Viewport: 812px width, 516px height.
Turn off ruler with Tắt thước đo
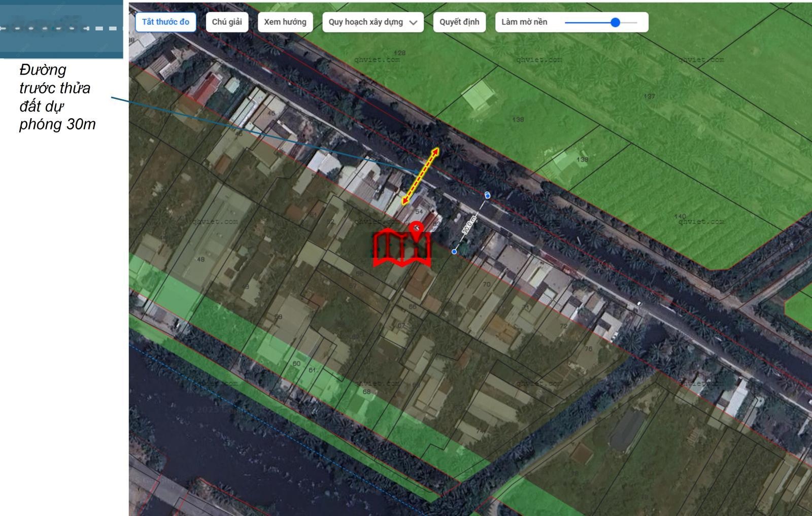point(165,22)
